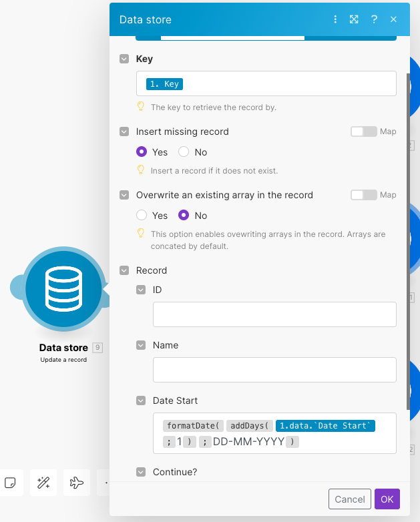Click the module number 9 badge
The height and width of the screenshot is (522, 420).
pyautogui.click(x=97, y=348)
